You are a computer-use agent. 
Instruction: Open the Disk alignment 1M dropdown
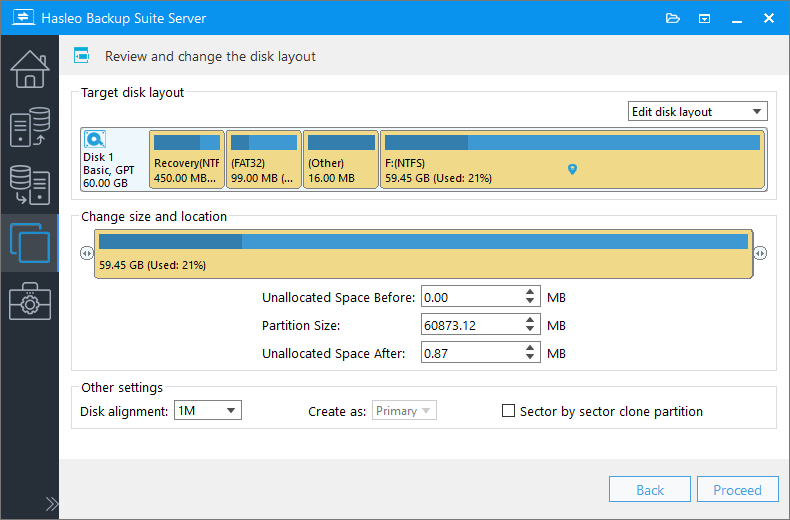[208, 411]
